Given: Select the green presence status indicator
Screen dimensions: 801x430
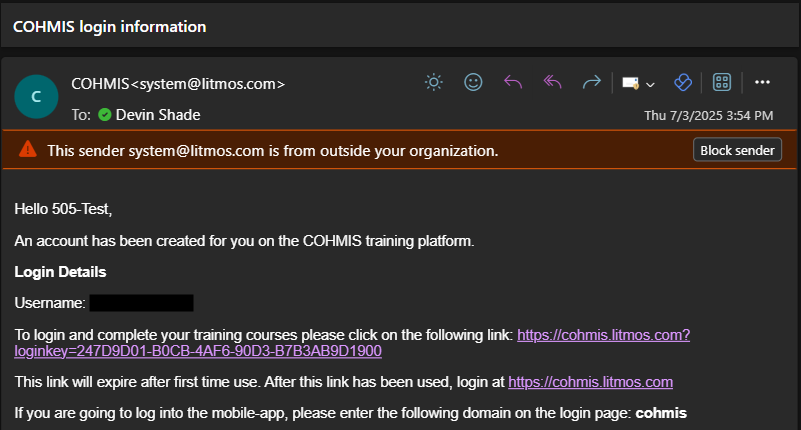Looking at the screenshot, I should point(105,115).
